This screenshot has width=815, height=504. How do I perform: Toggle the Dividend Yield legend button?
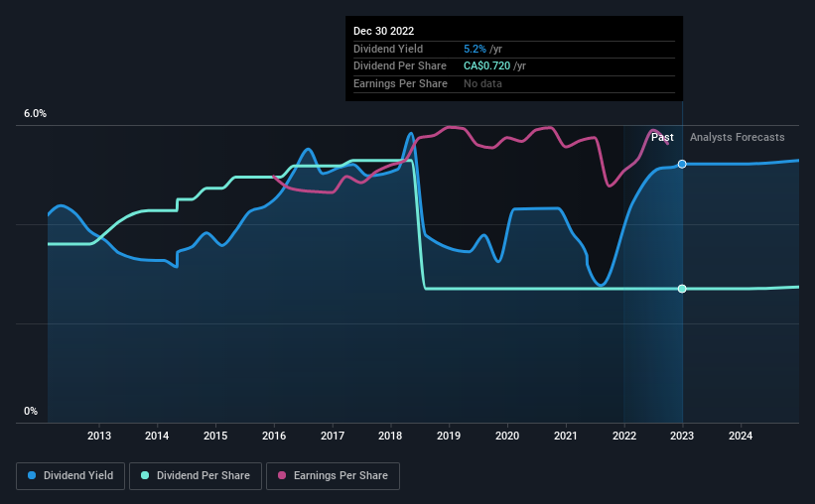(x=70, y=476)
